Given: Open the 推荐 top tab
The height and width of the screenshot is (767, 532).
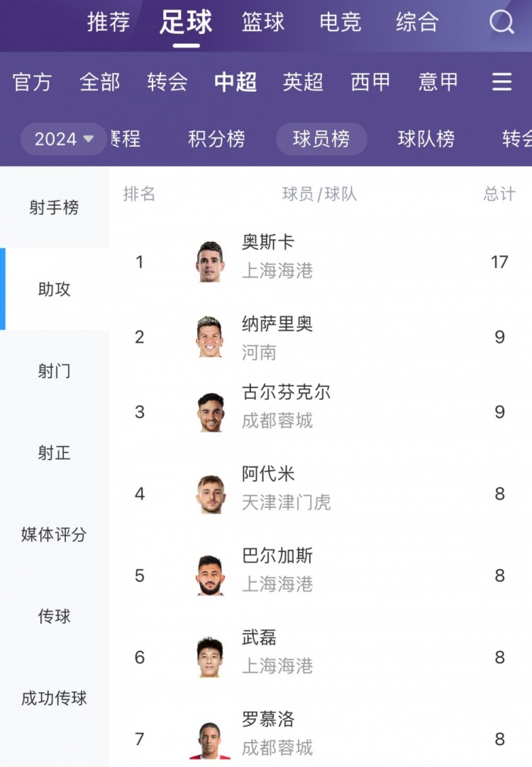Looking at the screenshot, I should [x=109, y=22].
